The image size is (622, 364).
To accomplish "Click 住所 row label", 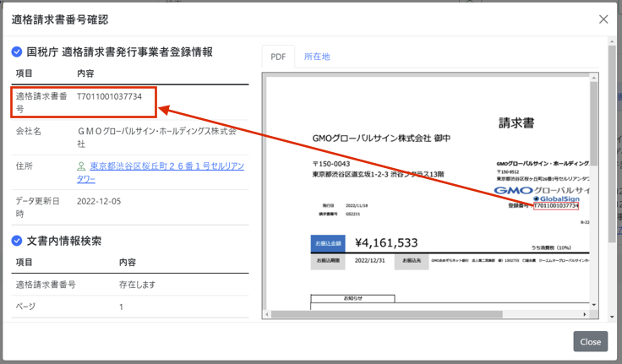I will tap(25, 166).
